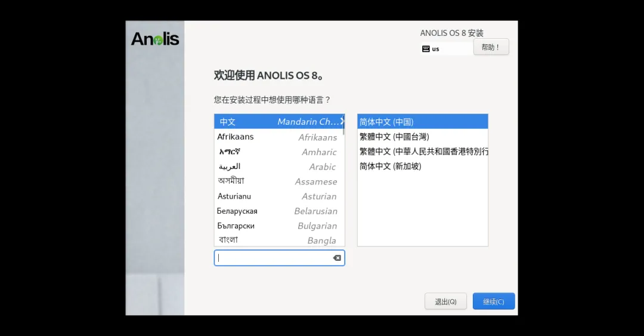Clear the language search field with the backspace icon
The width and height of the screenshot is (644, 336).
(x=337, y=258)
